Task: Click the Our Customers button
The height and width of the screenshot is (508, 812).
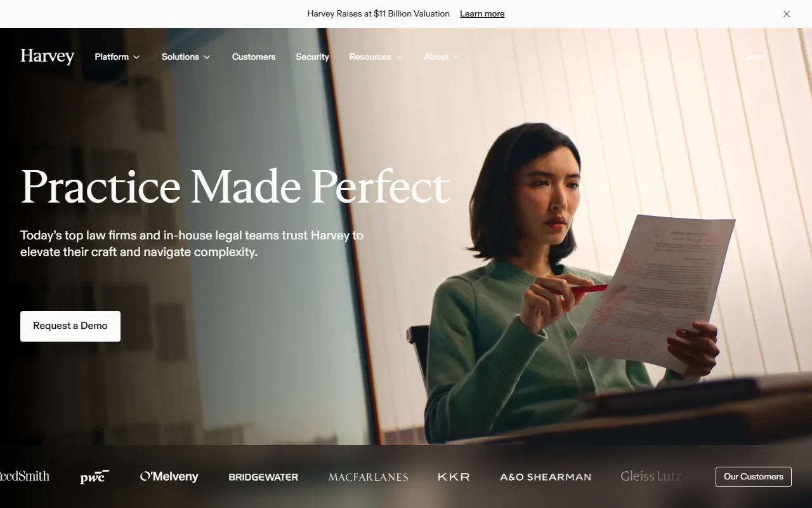Action: coord(754,477)
